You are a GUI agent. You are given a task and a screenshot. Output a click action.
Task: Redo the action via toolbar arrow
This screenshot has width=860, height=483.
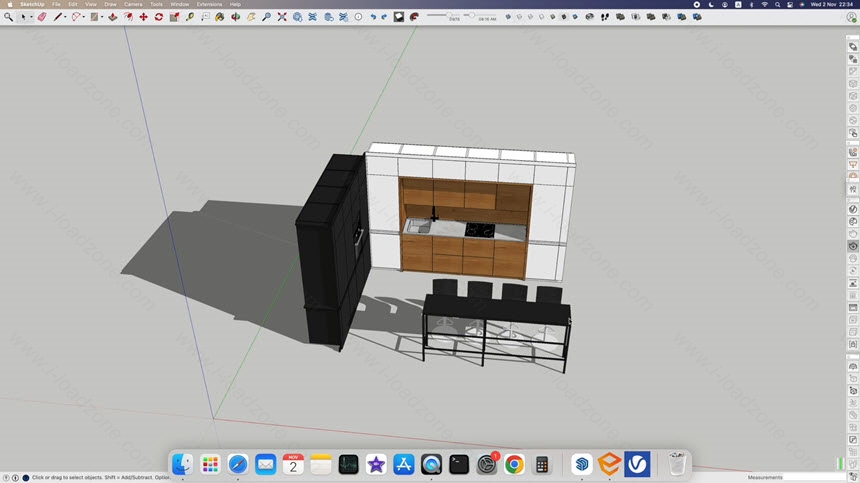coord(384,17)
